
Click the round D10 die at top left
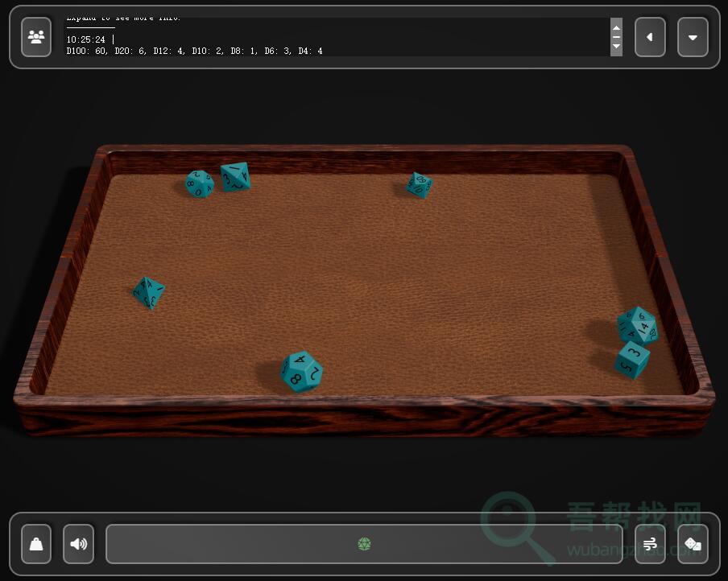pos(200,183)
